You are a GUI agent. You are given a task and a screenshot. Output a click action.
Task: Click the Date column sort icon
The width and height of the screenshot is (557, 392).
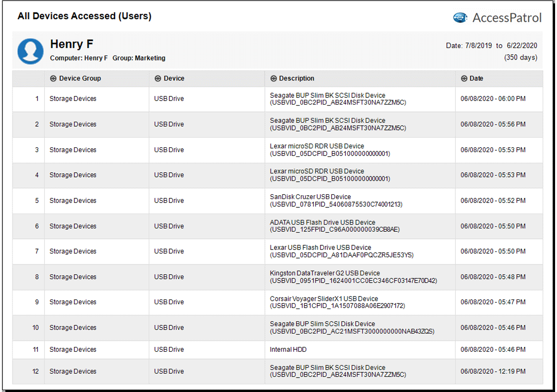coord(464,79)
